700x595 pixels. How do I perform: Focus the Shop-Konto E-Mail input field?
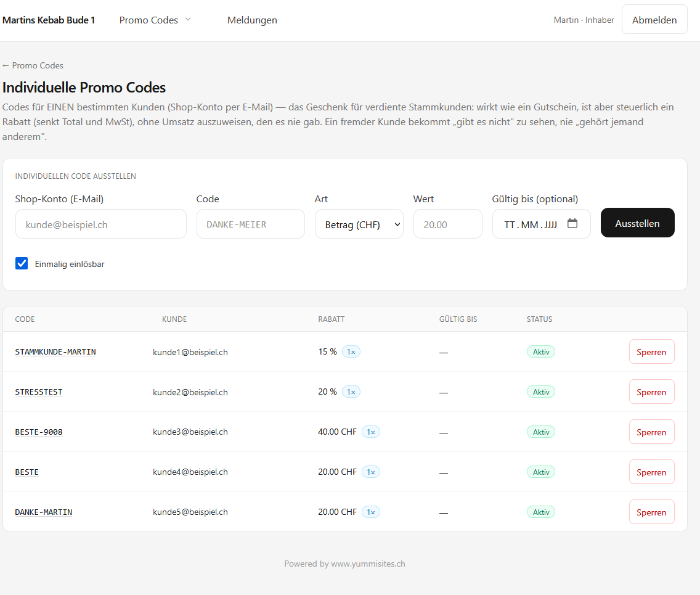pyautogui.click(x=101, y=224)
